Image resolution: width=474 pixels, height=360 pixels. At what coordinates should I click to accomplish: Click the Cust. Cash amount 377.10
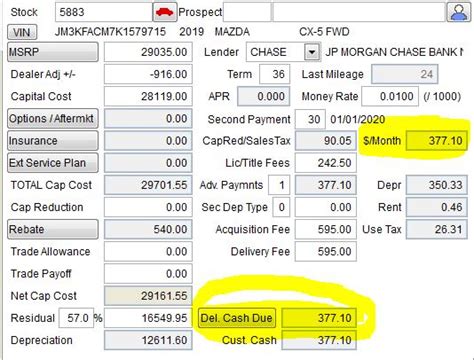[x=319, y=340]
